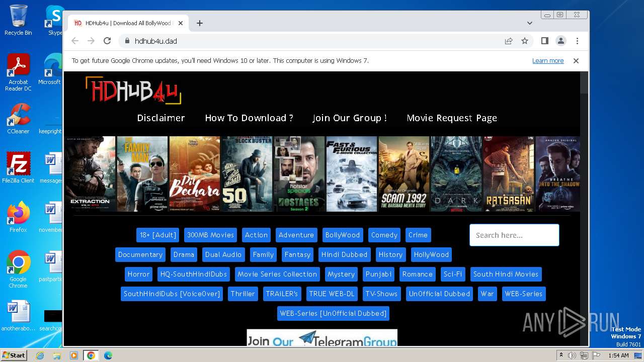Image resolution: width=644 pixels, height=362 pixels.
Task: Select the Dual Audio category
Action: tap(223, 254)
